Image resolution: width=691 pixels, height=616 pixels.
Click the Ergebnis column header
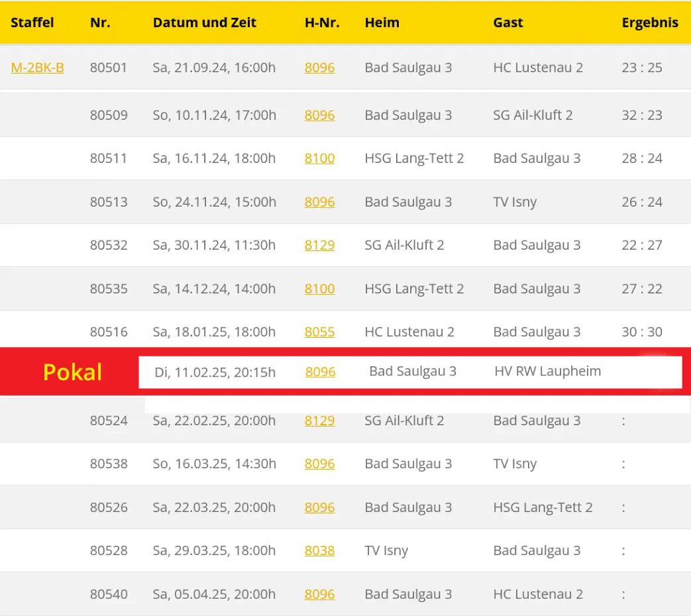pos(649,23)
